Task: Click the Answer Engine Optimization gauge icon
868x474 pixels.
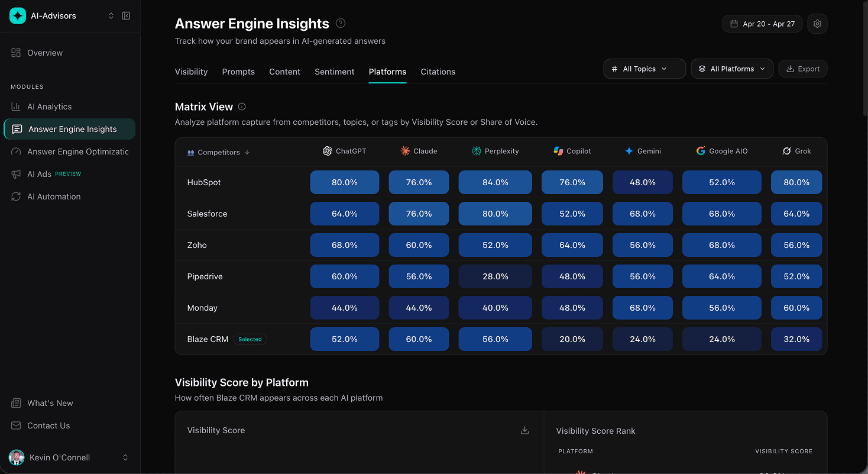Action: 16,151
